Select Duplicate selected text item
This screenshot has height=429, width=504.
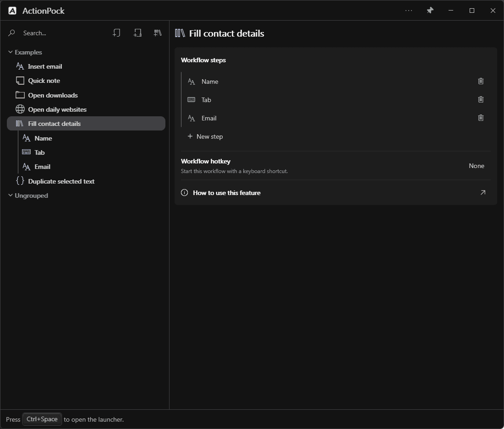pos(86,181)
